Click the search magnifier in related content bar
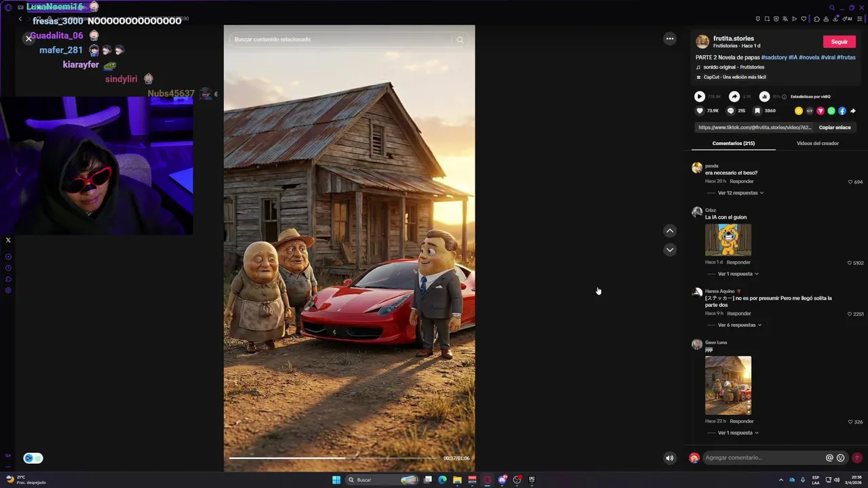 click(460, 39)
